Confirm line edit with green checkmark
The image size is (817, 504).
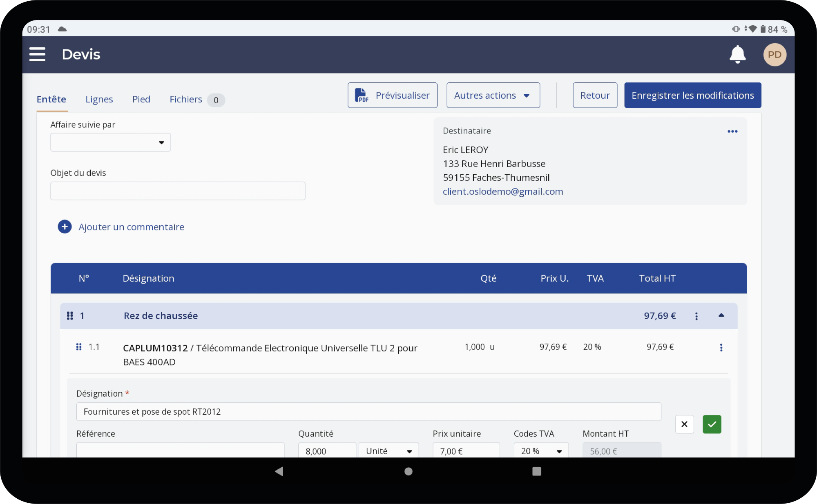coord(712,424)
